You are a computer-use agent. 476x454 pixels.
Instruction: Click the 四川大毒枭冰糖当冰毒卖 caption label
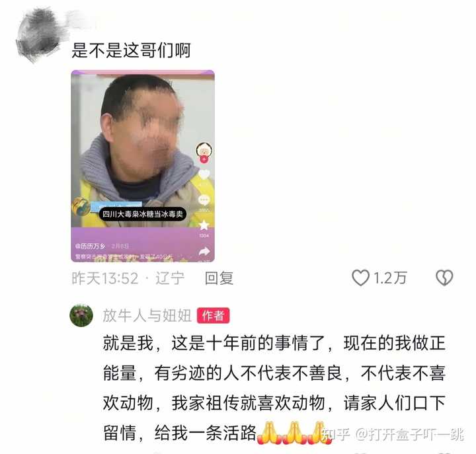click(142, 214)
